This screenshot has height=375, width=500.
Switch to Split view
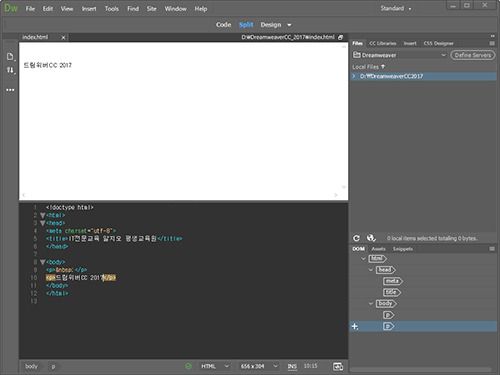pyautogui.click(x=246, y=25)
